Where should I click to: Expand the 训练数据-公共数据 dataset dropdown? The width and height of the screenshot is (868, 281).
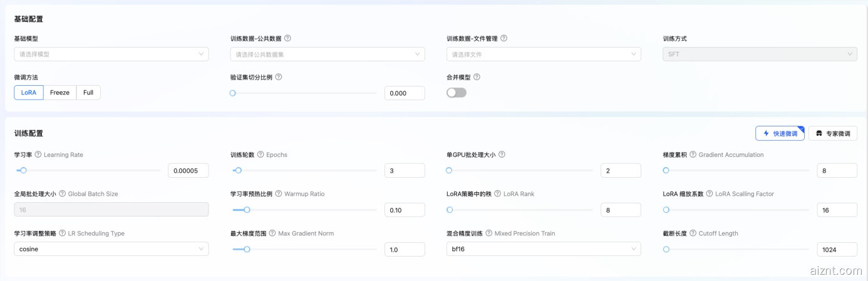(327, 54)
